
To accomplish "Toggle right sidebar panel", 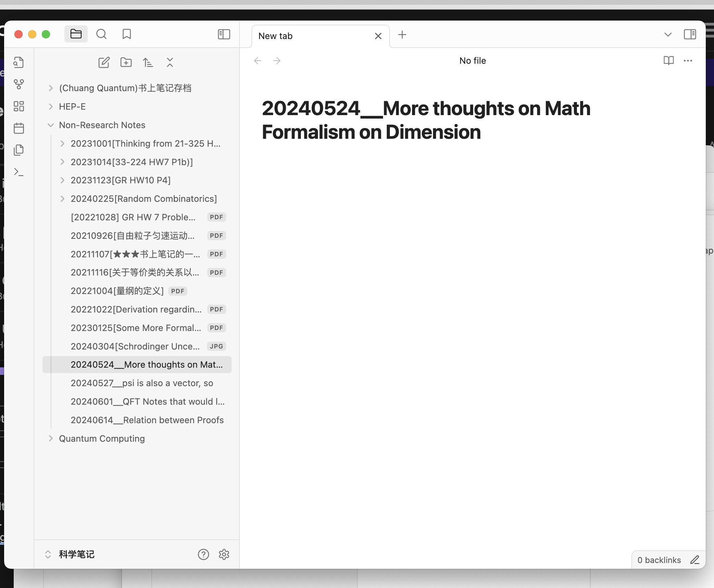I will (x=690, y=34).
